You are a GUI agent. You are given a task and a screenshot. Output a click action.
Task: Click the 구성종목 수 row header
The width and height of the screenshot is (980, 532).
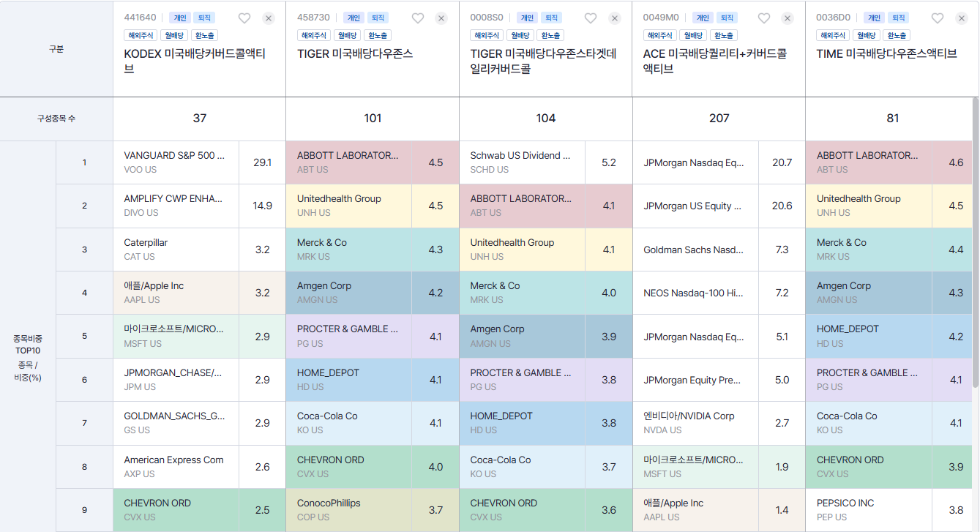point(56,119)
